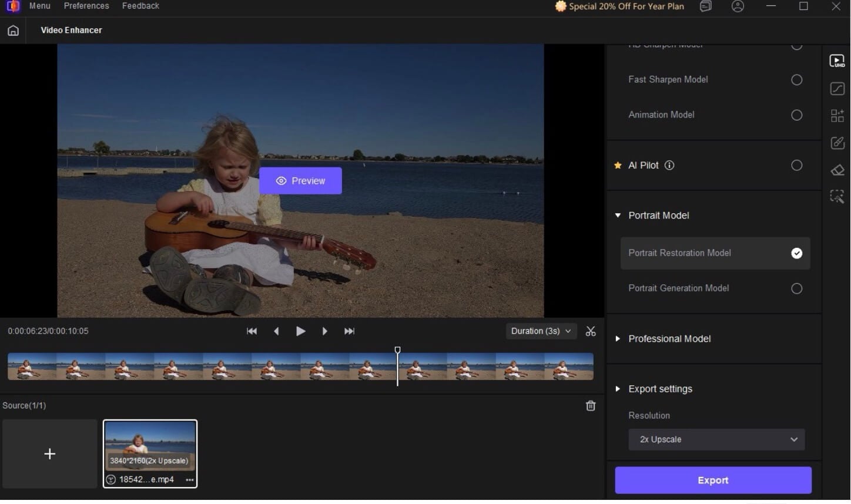Click the AI Pilot info icon
Image resolution: width=851 pixels, height=504 pixels.
tap(669, 166)
